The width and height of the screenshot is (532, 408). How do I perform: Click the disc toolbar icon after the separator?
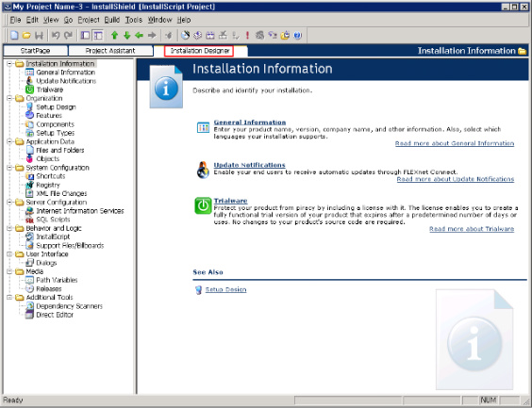tap(185, 35)
